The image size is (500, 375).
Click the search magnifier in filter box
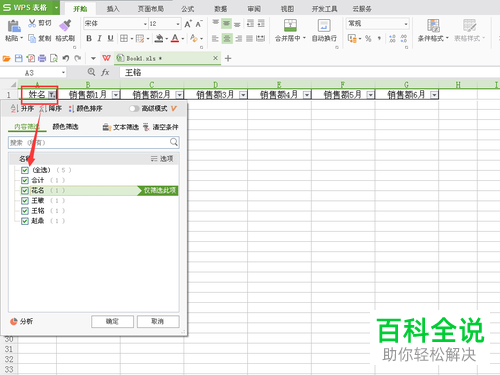(x=174, y=142)
